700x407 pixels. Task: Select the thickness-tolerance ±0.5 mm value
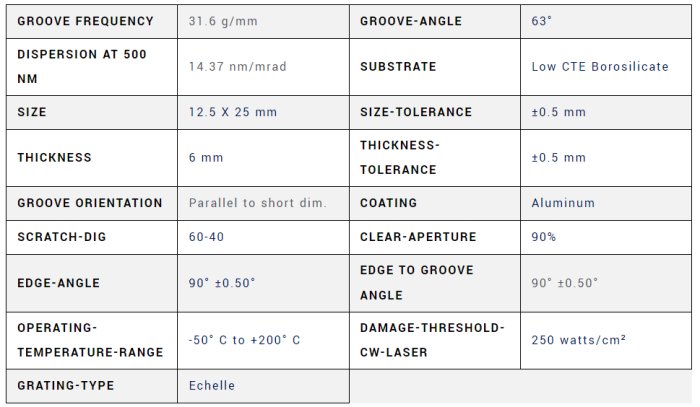(x=558, y=158)
